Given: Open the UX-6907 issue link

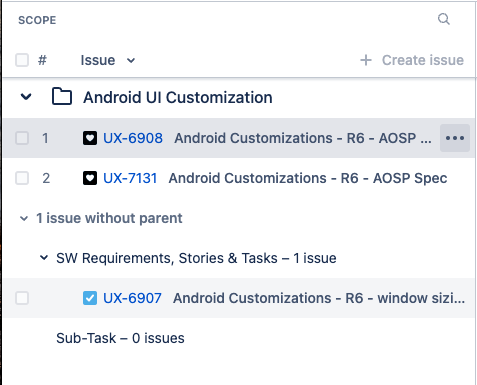Looking at the screenshot, I should (x=132, y=298).
